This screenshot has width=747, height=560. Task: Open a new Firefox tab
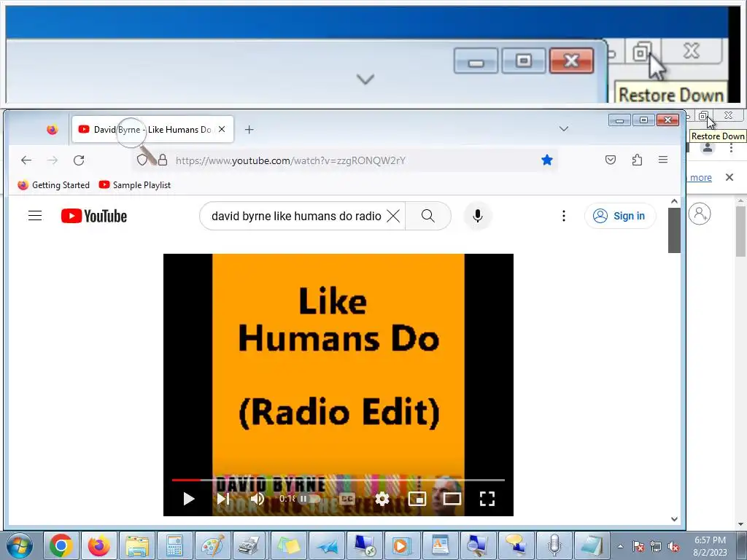tap(249, 130)
